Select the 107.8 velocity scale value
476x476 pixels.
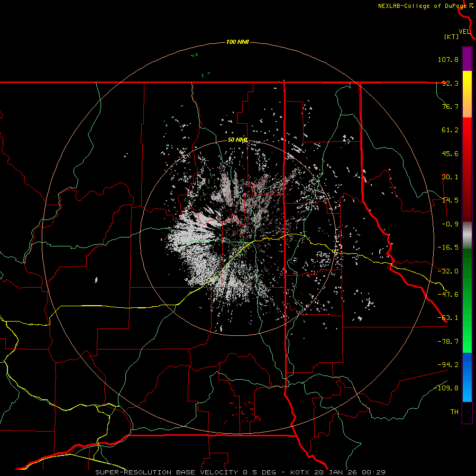(448, 59)
